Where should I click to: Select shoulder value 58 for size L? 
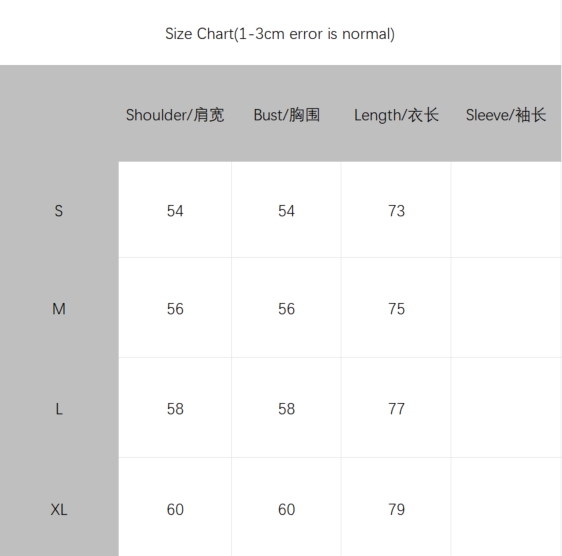175,409
